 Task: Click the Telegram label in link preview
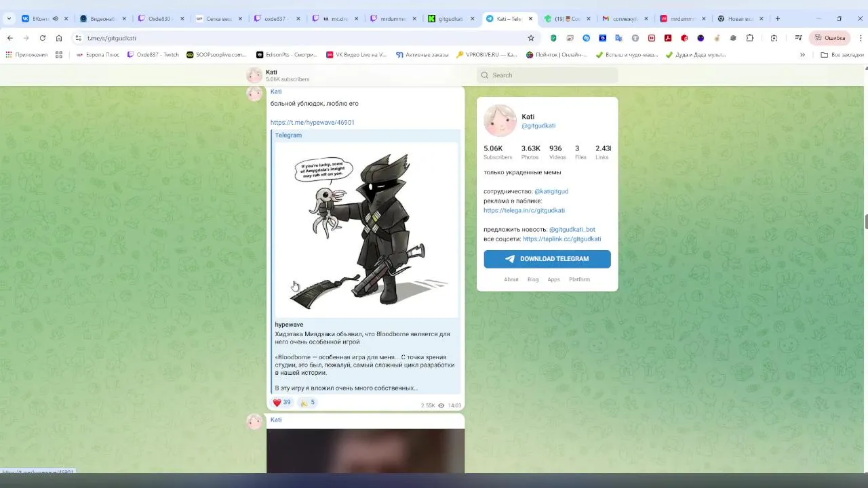point(288,135)
